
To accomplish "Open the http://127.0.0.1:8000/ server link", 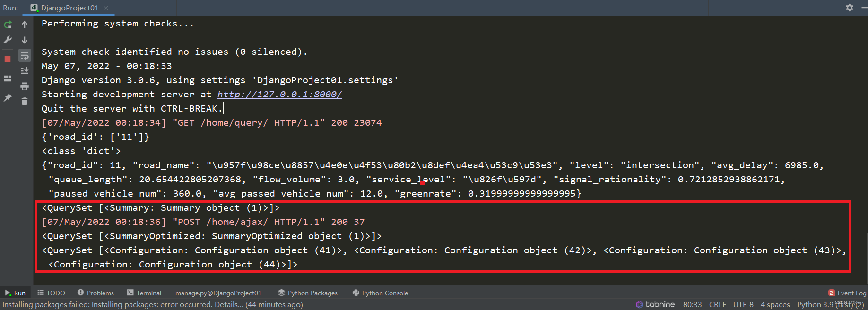I will tap(279, 94).
